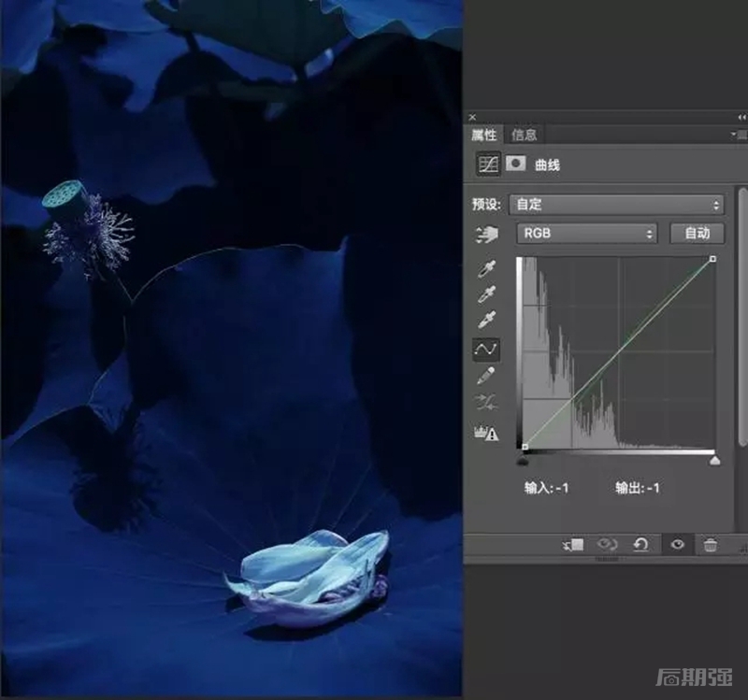Pick the gray point eyedropper
Viewport: 748px width, 700px height.
[486, 294]
